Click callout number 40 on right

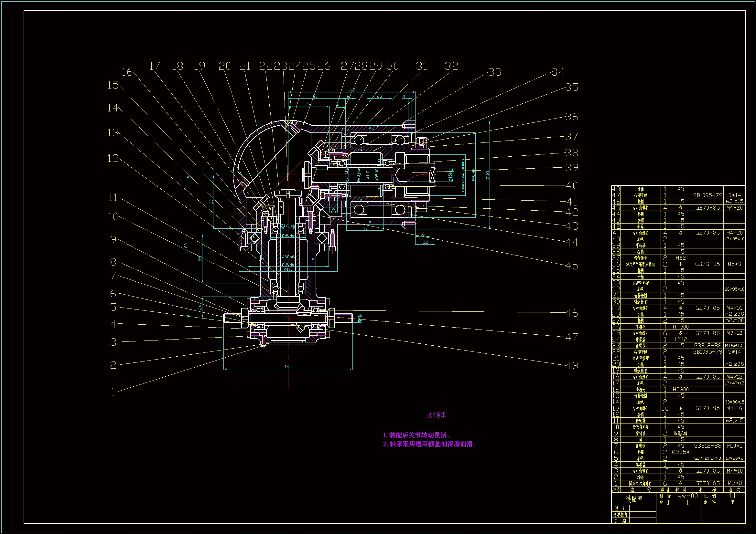(x=572, y=185)
